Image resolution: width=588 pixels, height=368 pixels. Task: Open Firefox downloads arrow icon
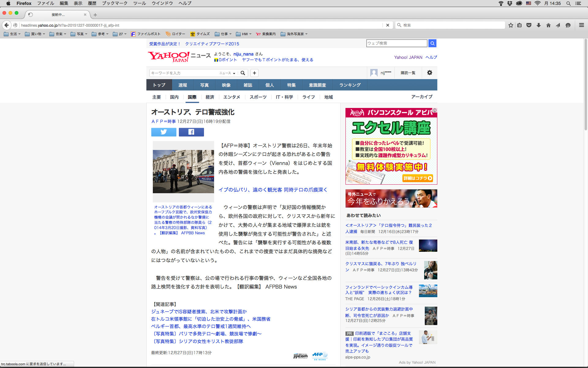[539, 25]
